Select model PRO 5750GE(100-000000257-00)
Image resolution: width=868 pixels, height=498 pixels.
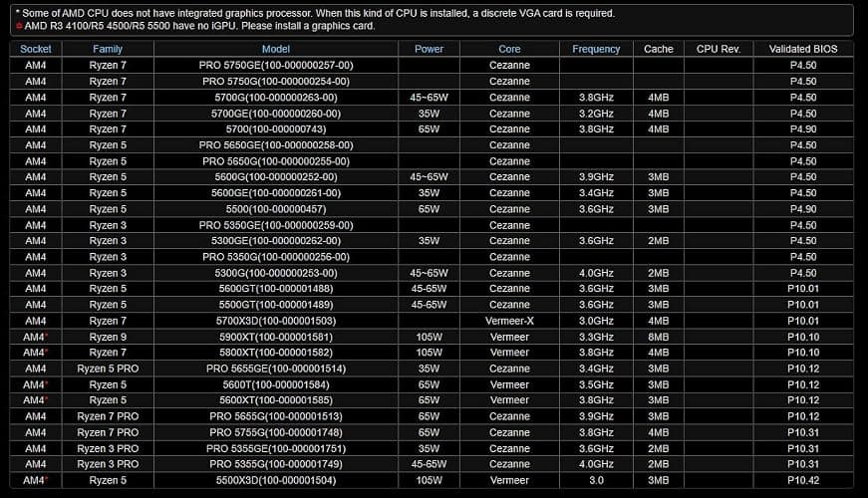(276, 65)
